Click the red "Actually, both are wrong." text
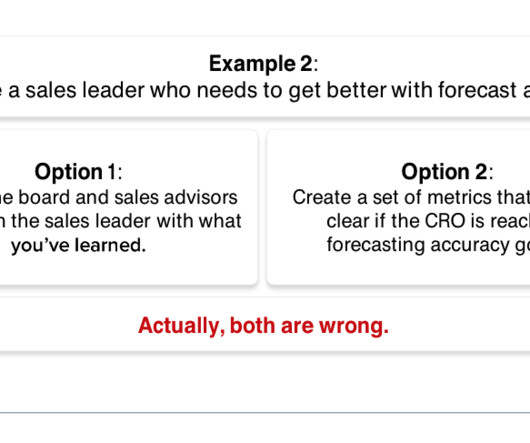 [x=263, y=326]
